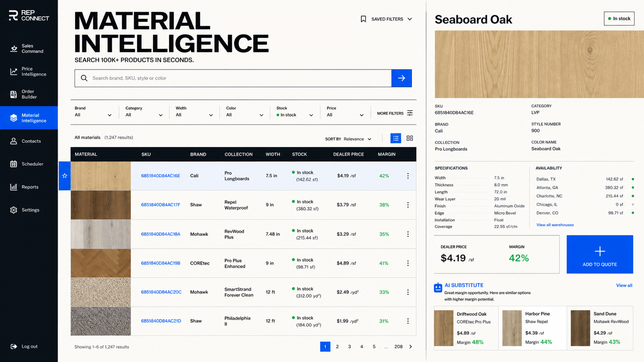Click the Reports bar chart icon
The width and height of the screenshot is (644, 362).
click(x=14, y=187)
